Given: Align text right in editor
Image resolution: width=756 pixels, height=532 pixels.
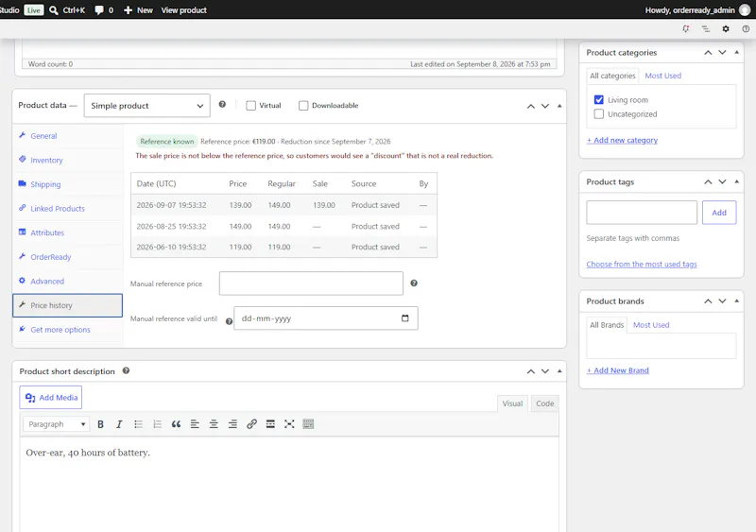Looking at the screenshot, I should point(232,424).
